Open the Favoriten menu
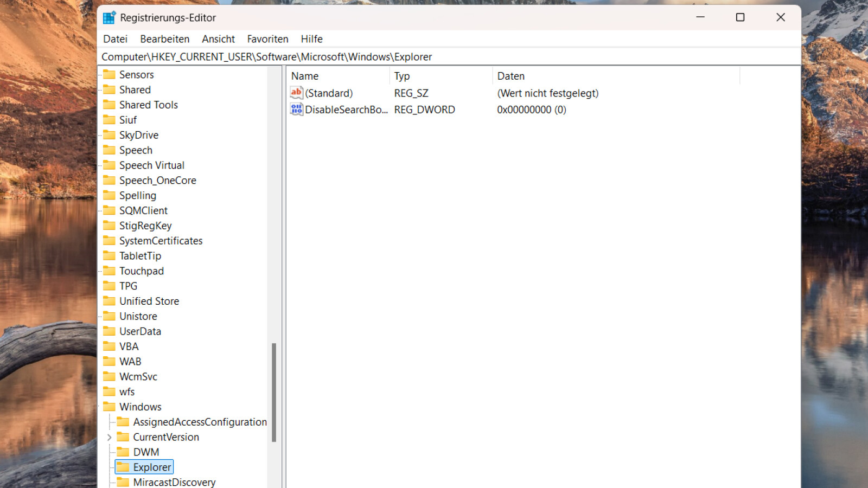Image resolution: width=868 pixels, height=488 pixels. tap(267, 38)
